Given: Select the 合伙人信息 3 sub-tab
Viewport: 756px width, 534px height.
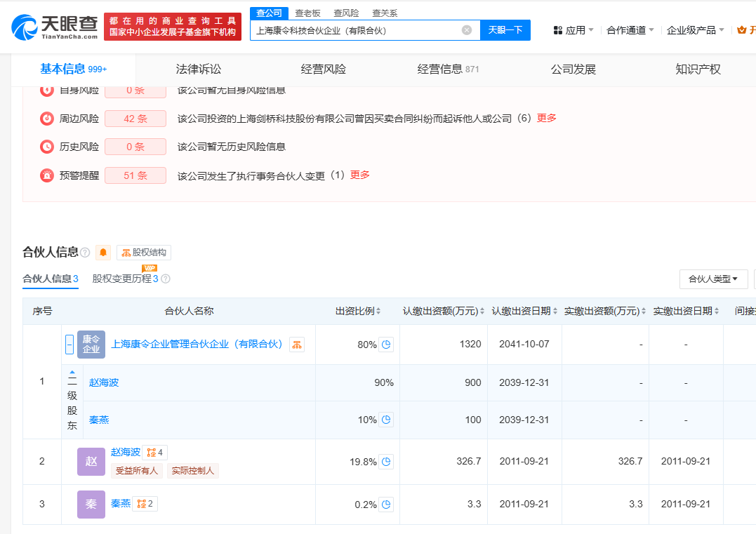Looking at the screenshot, I should pyautogui.click(x=51, y=279).
